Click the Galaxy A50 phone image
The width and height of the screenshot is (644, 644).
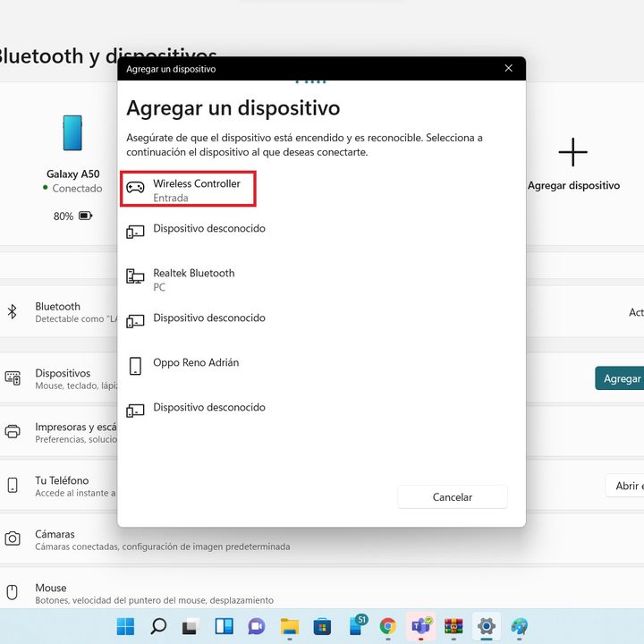(x=72, y=133)
